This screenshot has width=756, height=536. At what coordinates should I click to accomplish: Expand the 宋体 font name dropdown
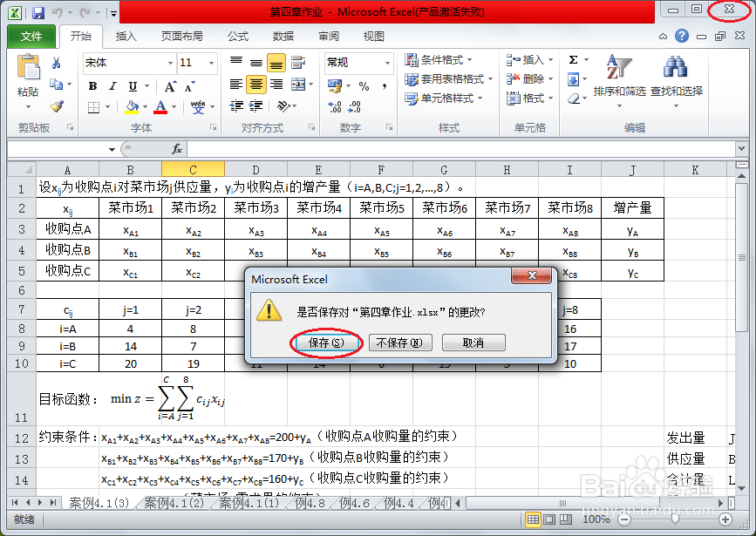pyautogui.click(x=170, y=63)
